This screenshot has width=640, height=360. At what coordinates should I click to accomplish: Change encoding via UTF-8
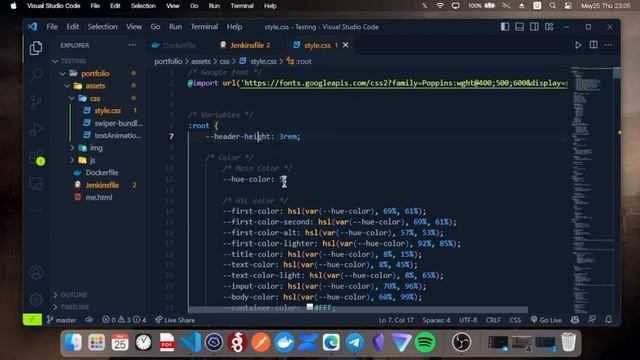(468, 320)
